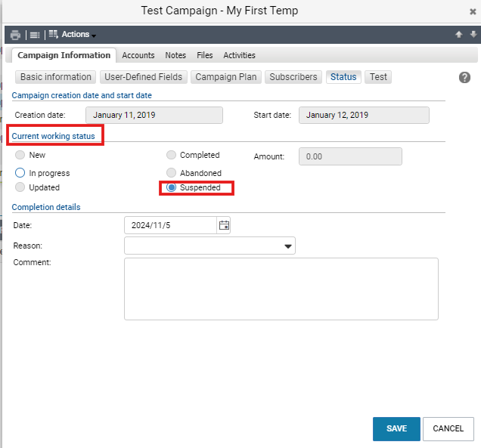Screen dimensions: 481x448
Task: Select the In progress radio button
Action: (20, 173)
